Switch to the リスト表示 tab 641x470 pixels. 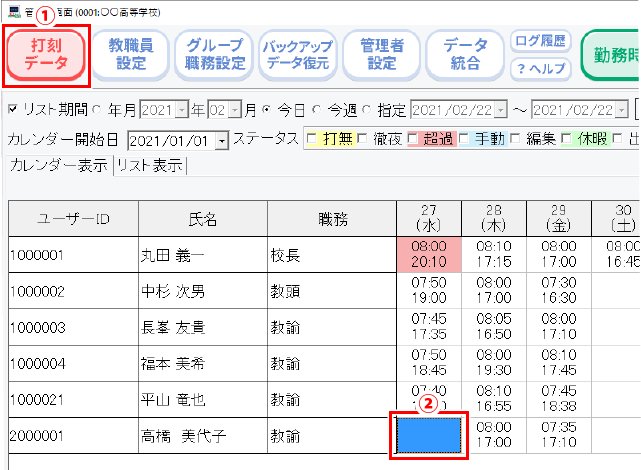click(149, 166)
